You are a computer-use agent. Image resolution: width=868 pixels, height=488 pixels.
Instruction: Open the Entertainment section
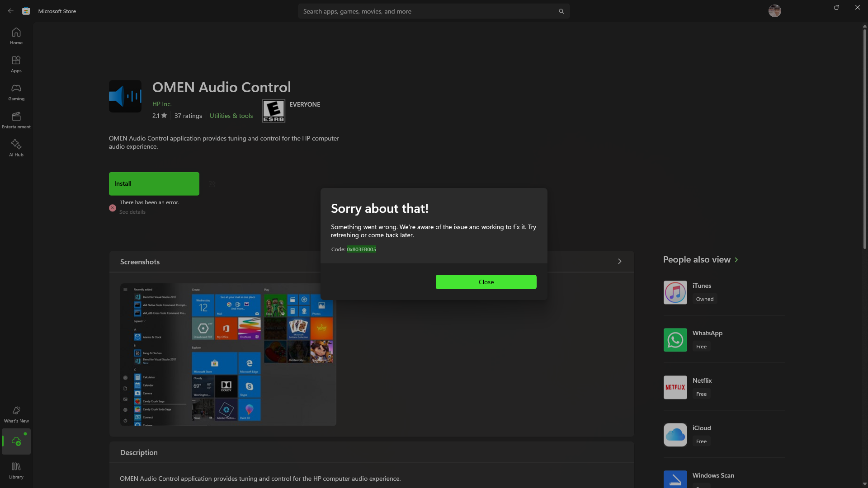[x=16, y=120]
